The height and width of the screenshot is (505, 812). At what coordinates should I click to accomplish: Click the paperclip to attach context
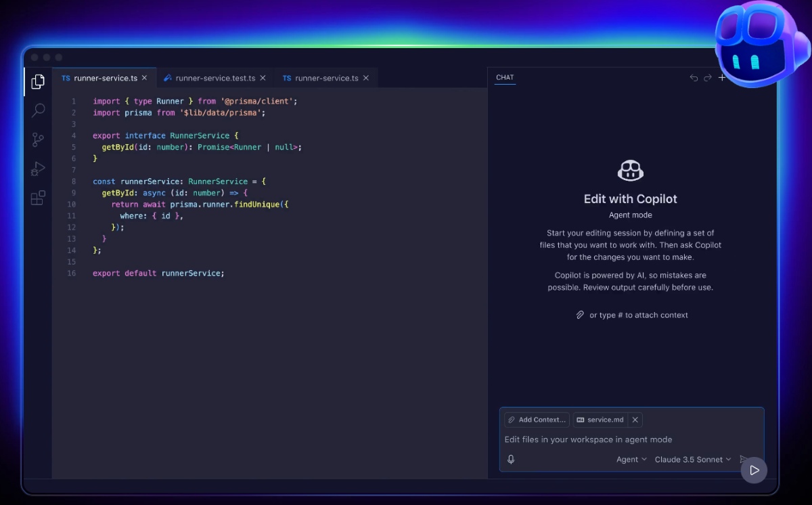[580, 315]
